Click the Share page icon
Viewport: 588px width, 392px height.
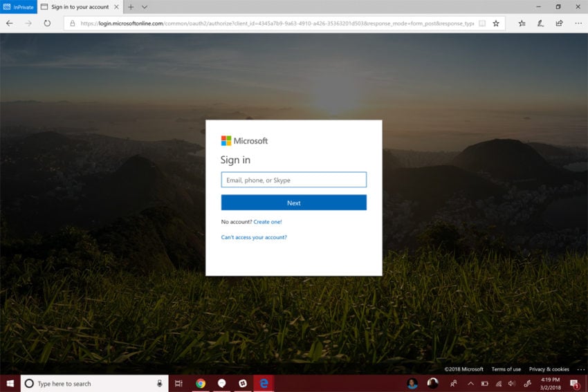[559, 24]
